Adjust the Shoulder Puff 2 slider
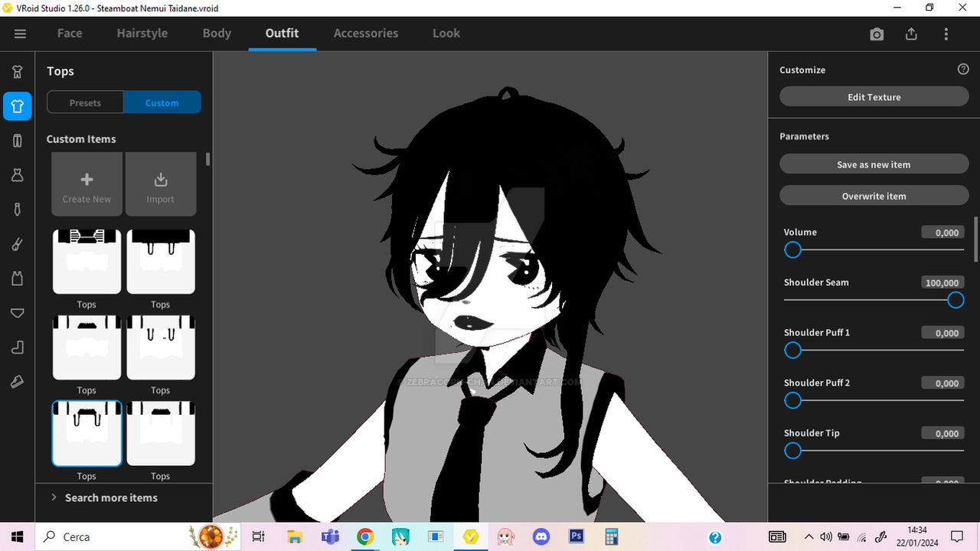980x551 pixels. tap(793, 400)
